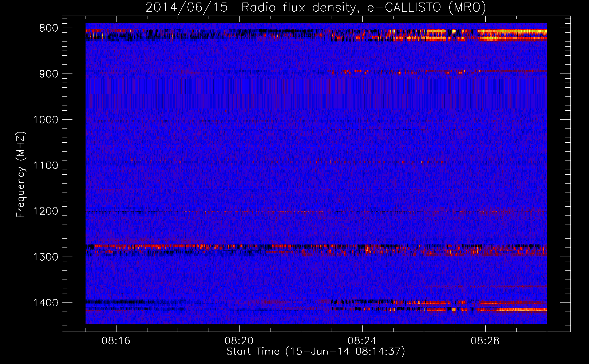
Task: Click the 08:20 time axis label
Action: [239, 341]
